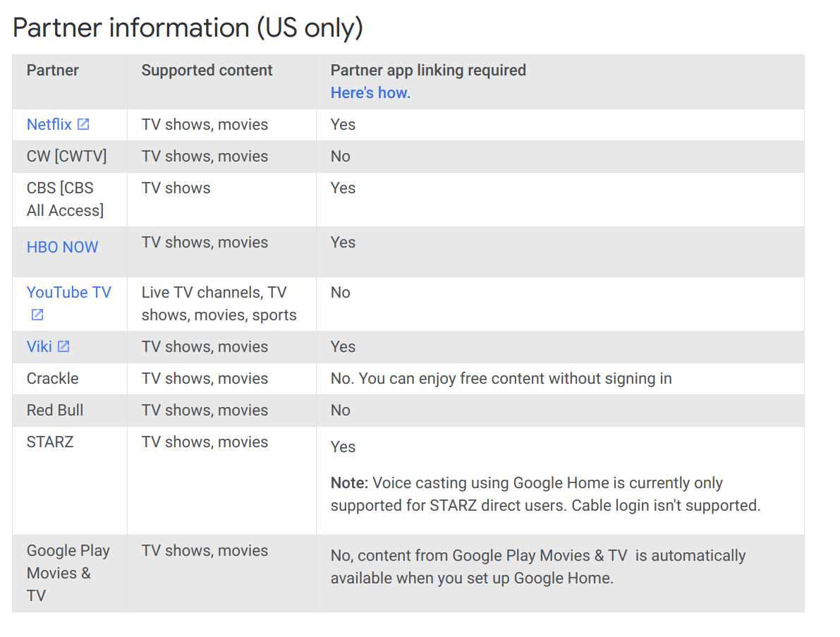Image resolution: width=840 pixels, height=637 pixels.
Task: Open the Netflix partner link
Action: click(49, 124)
